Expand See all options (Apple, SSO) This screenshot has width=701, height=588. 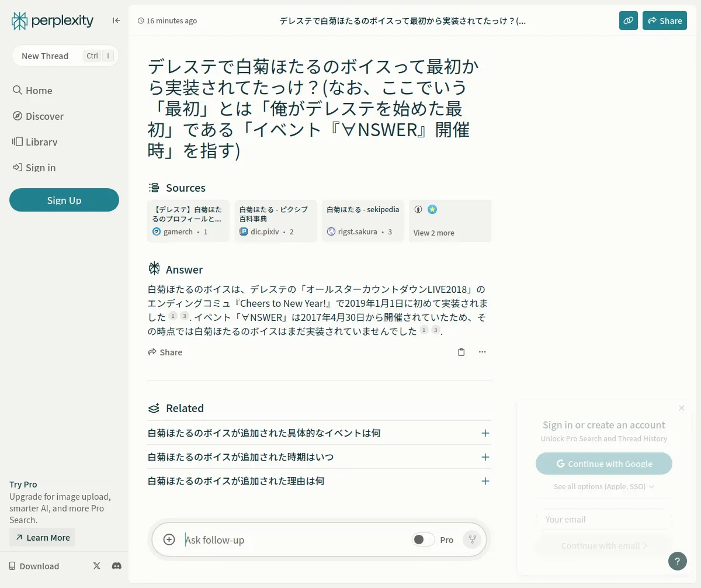click(604, 486)
